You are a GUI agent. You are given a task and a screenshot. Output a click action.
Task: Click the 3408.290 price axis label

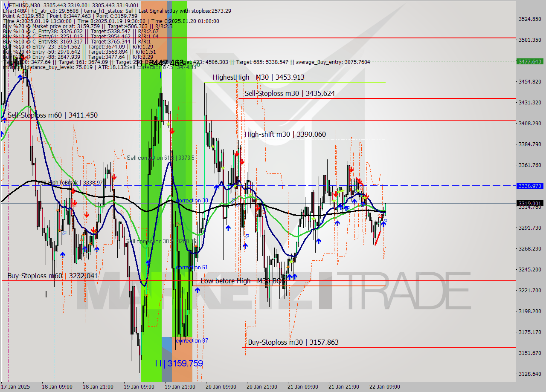(530, 123)
